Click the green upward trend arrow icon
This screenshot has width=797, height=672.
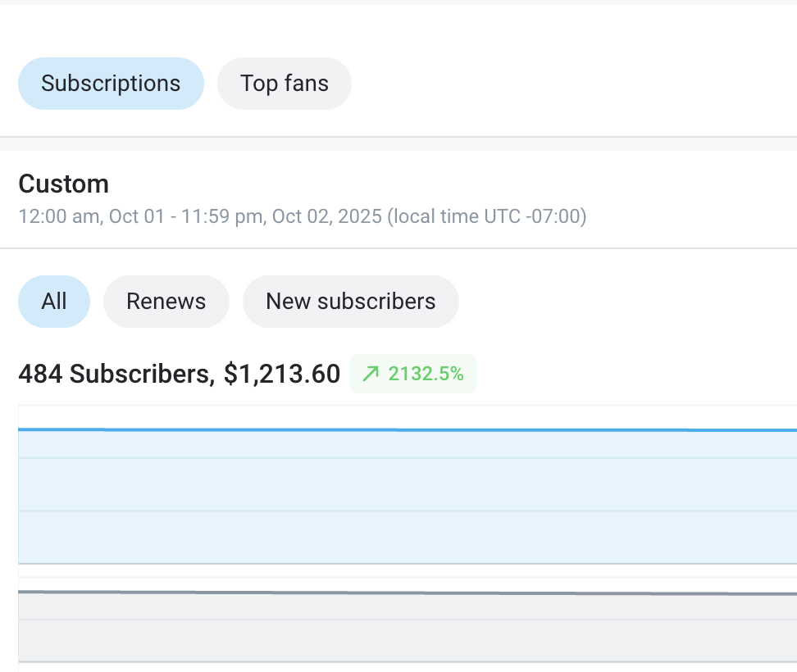point(370,373)
